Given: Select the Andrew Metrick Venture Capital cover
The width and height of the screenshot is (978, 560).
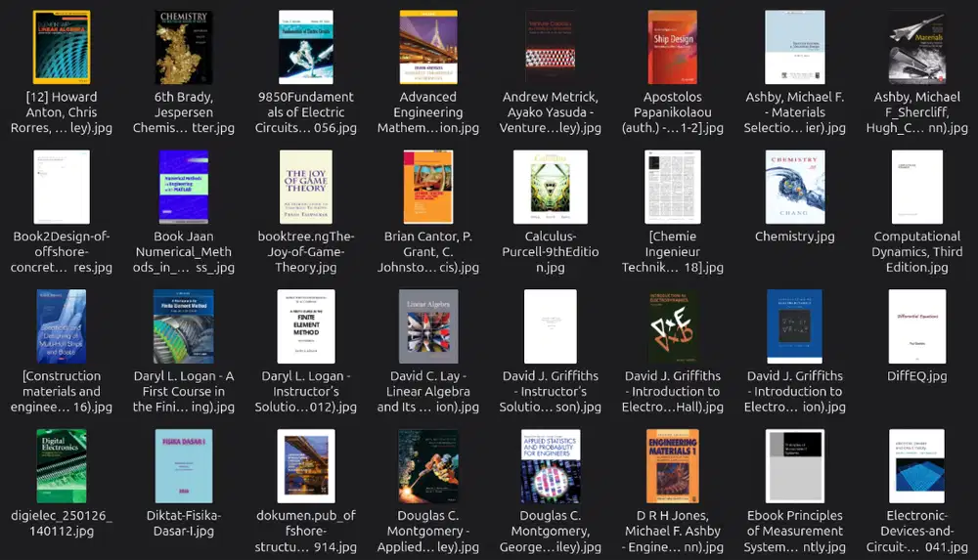Looking at the screenshot, I should point(550,47).
